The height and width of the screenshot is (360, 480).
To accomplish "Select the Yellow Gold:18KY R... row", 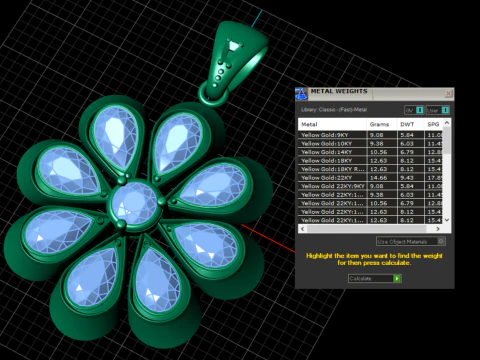I will (371, 169).
